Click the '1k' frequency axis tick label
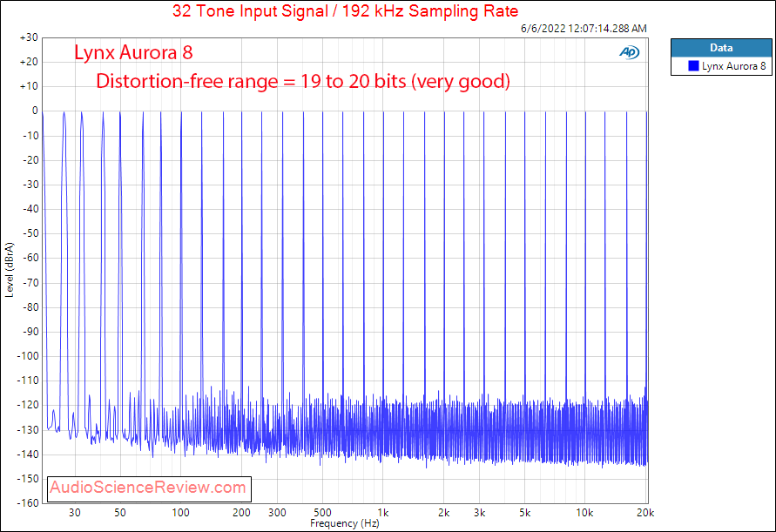The height and width of the screenshot is (532, 776). pos(383,513)
